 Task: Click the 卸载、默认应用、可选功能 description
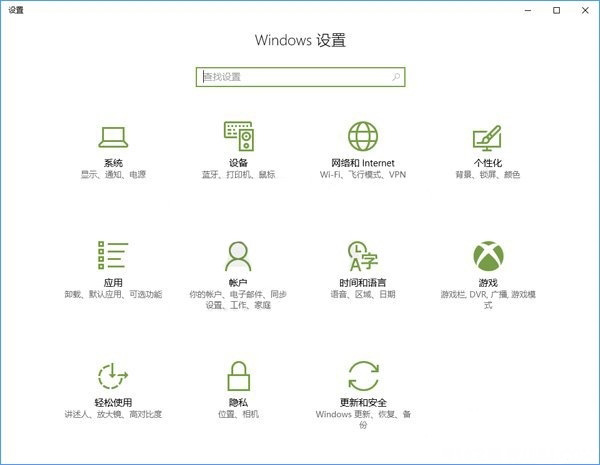pos(113,294)
